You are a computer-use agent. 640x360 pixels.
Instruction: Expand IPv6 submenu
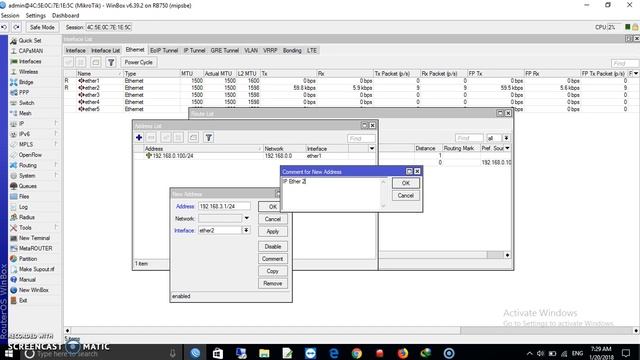pos(56,134)
